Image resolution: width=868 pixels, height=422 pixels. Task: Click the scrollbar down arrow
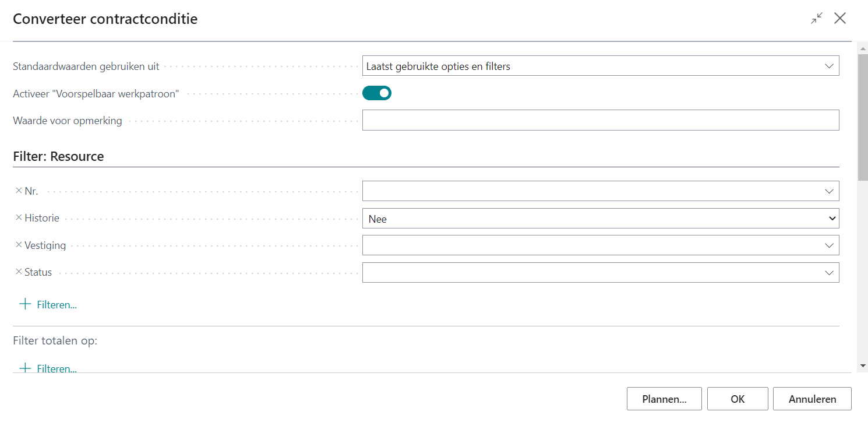[x=862, y=365]
